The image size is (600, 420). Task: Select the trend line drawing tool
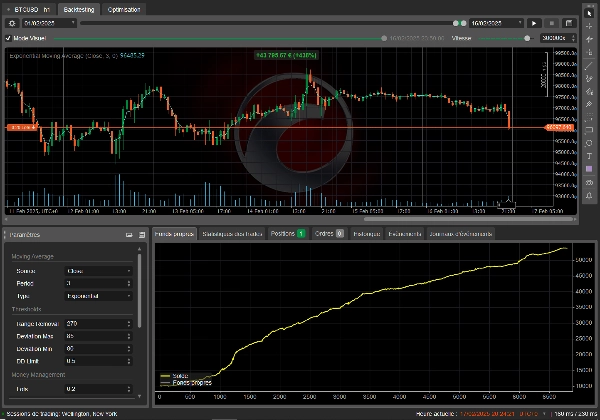[589, 66]
